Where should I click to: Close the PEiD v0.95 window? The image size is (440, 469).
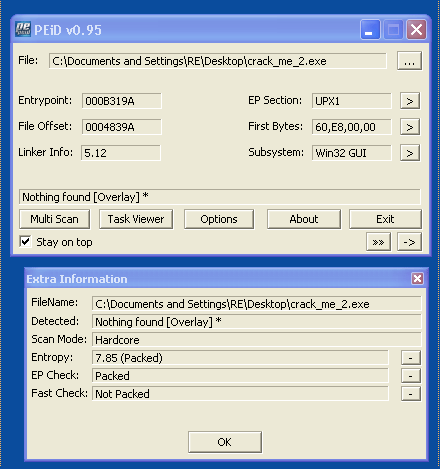pos(416,30)
